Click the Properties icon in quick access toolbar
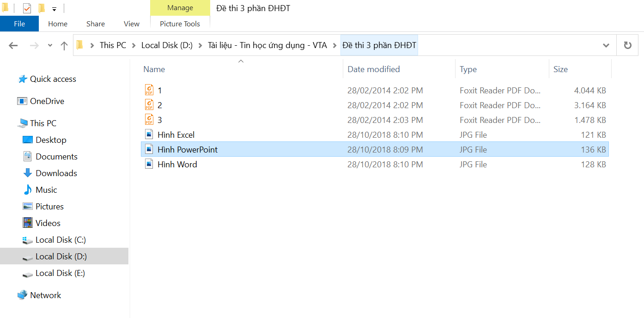Image resolution: width=644 pixels, height=318 pixels. [x=27, y=8]
